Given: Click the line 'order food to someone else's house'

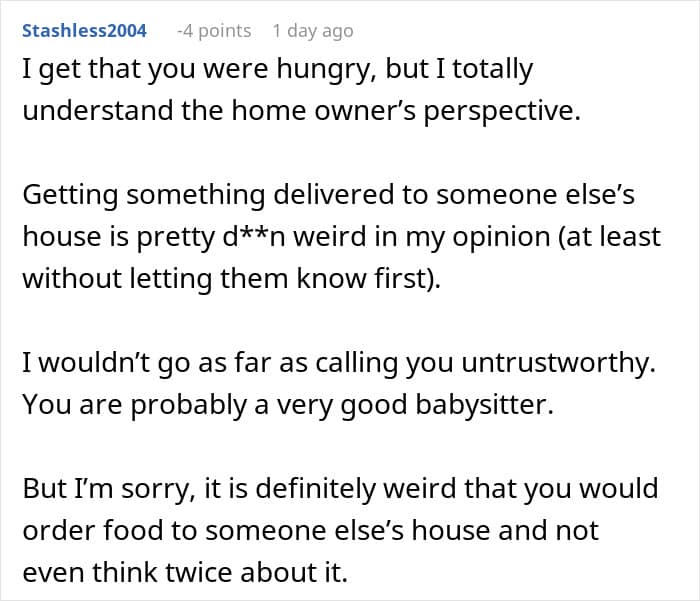Looking at the screenshot, I should [x=311, y=530].
